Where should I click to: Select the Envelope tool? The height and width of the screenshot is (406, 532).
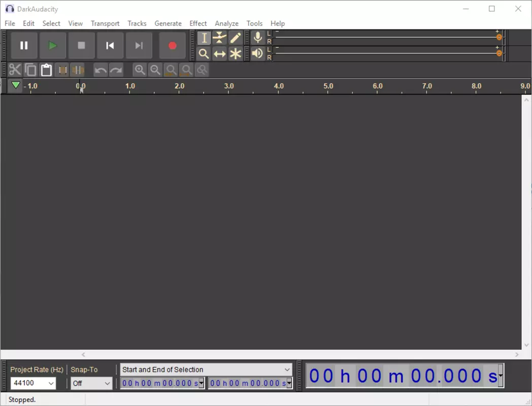tap(219, 38)
